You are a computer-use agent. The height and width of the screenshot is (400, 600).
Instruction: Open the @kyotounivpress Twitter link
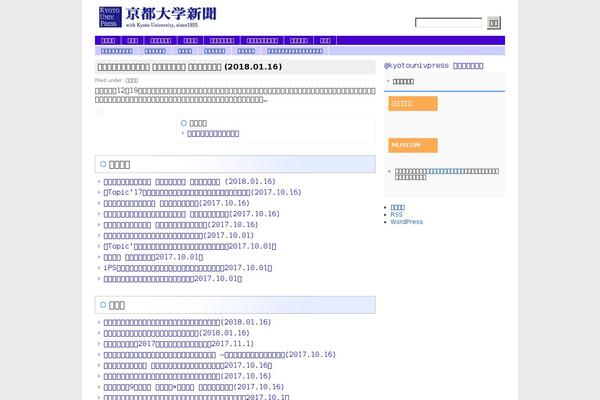(434, 65)
